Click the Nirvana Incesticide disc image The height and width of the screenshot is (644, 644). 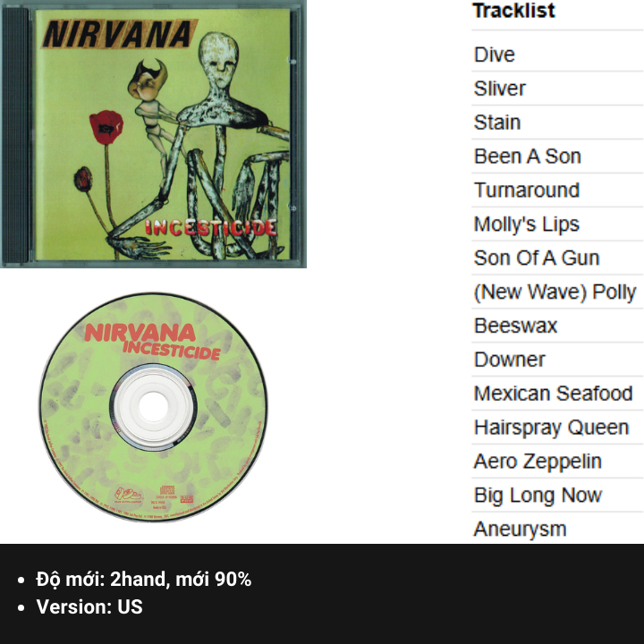click(x=153, y=407)
